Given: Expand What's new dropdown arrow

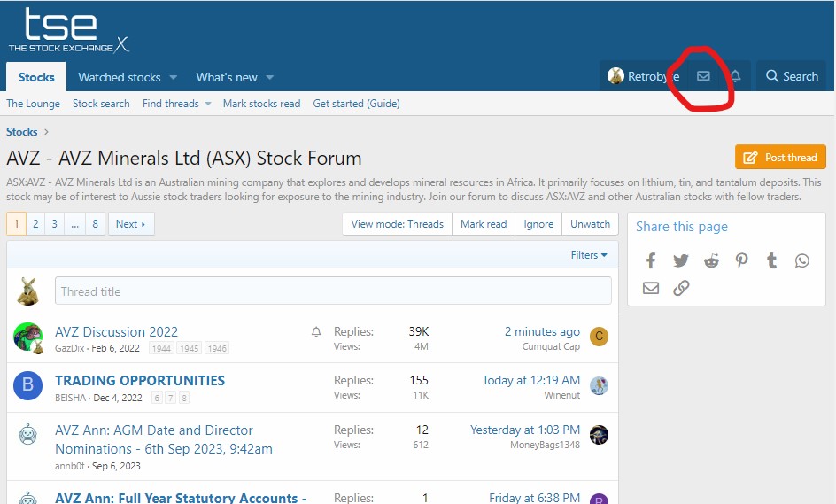Looking at the screenshot, I should [x=270, y=77].
